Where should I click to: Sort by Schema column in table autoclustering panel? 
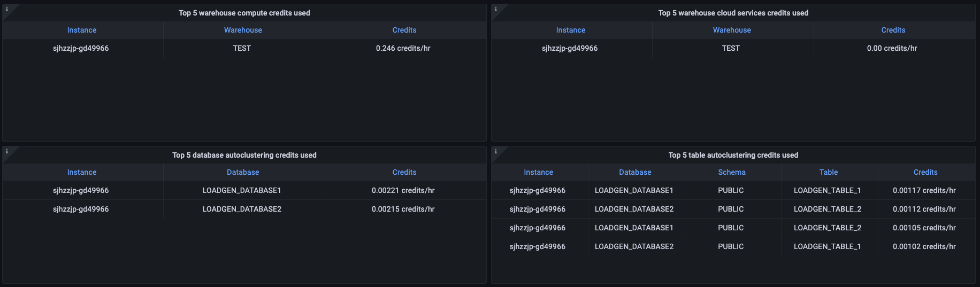click(732, 172)
